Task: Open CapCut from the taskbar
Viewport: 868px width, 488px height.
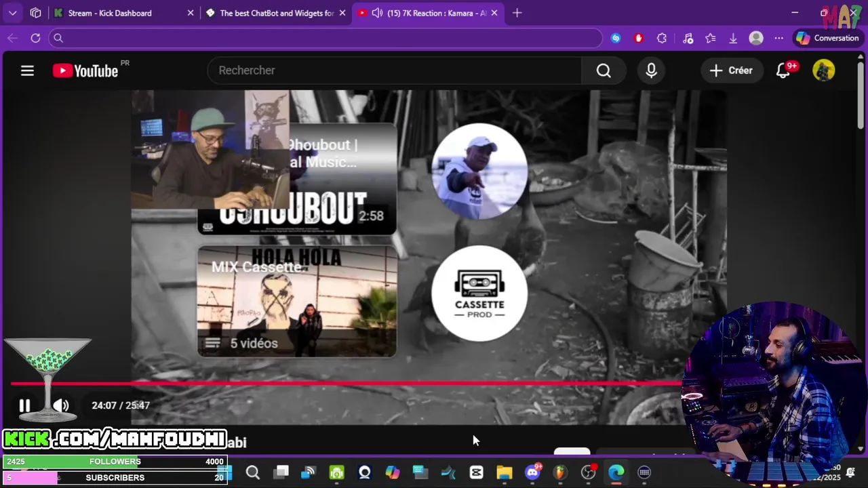Action: (x=476, y=472)
